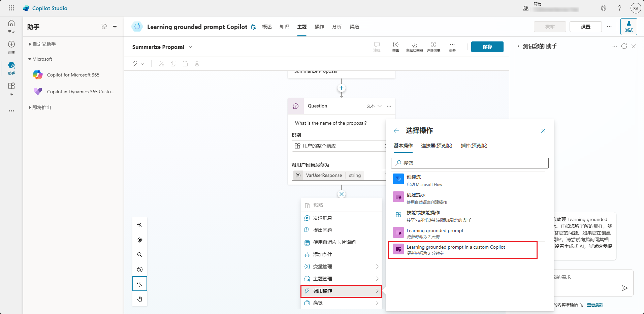Expand the 即将推出 section
The width and height of the screenshot is (644, 314).
tap(40, 107)
